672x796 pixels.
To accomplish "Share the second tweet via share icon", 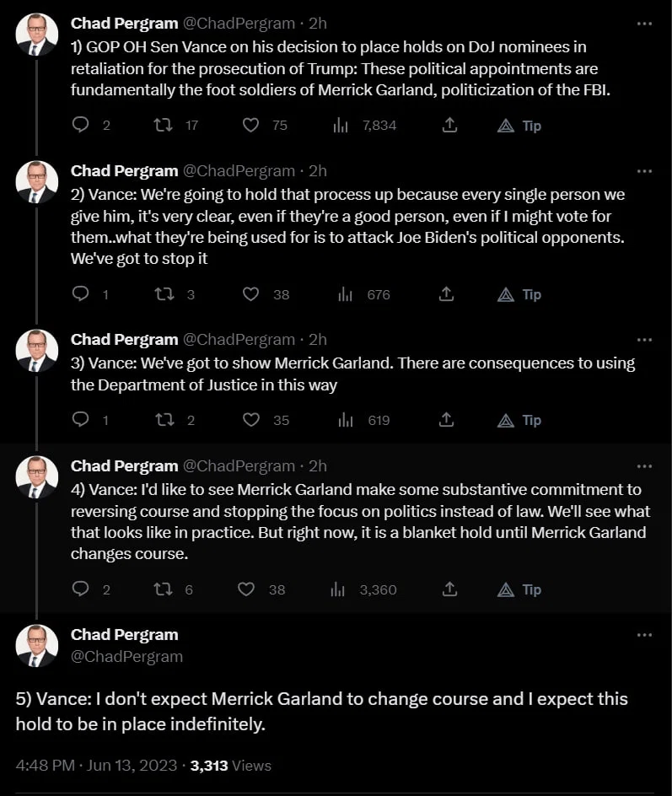I will 446,294.
